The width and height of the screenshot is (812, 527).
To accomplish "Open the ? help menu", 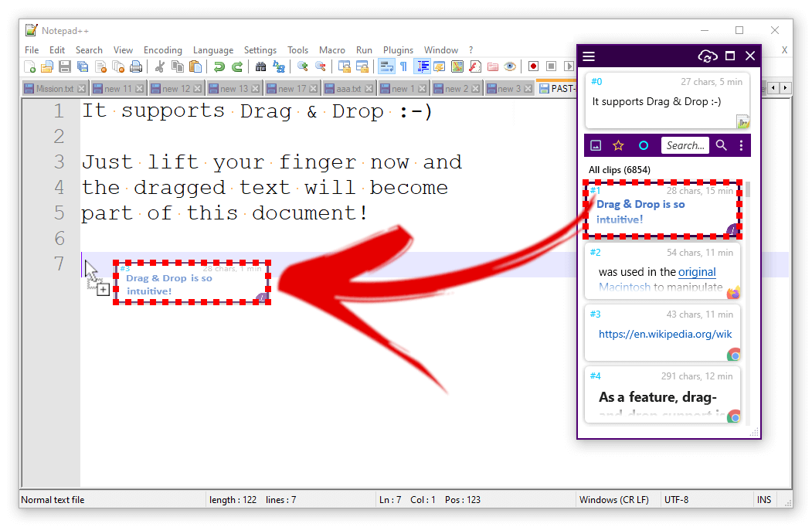I will point(471,50).
